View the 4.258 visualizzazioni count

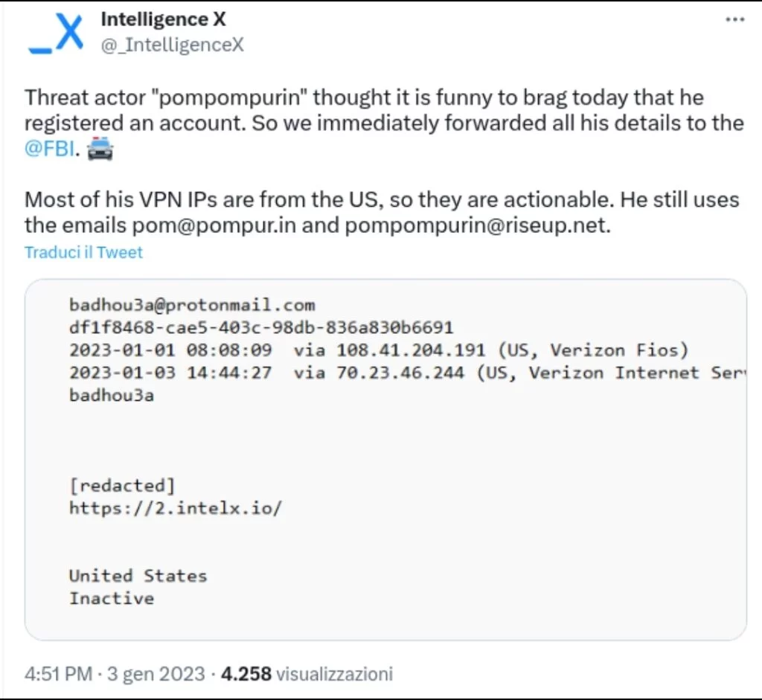[x=307, y=674]
